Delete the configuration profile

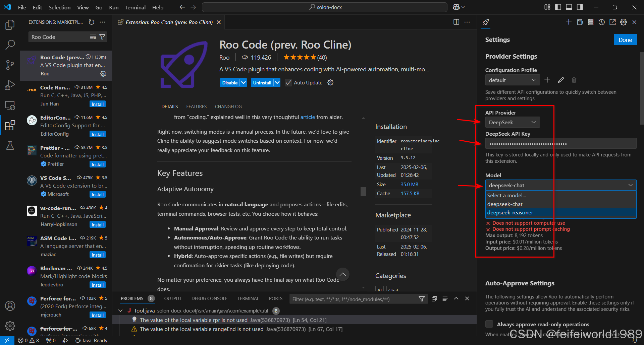[x=574, y=80]
